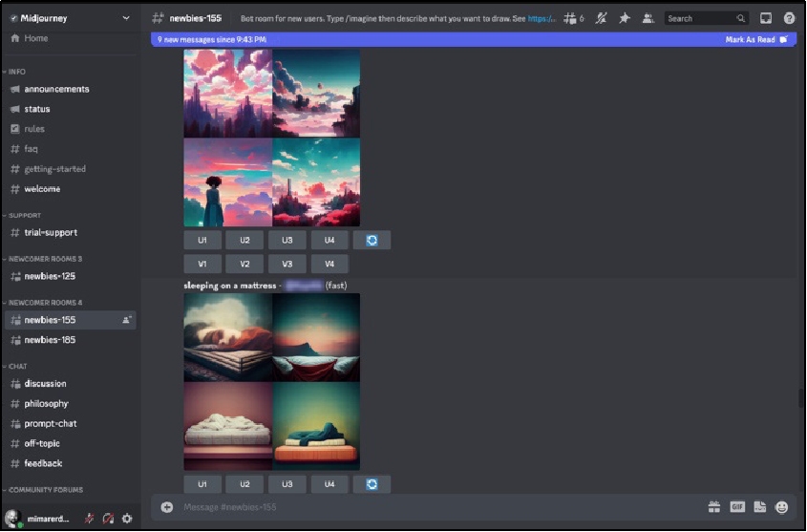This screenshot has width=807, height=532.
Task: Click the GIF picker icon
Action: (x=737, y=507)
